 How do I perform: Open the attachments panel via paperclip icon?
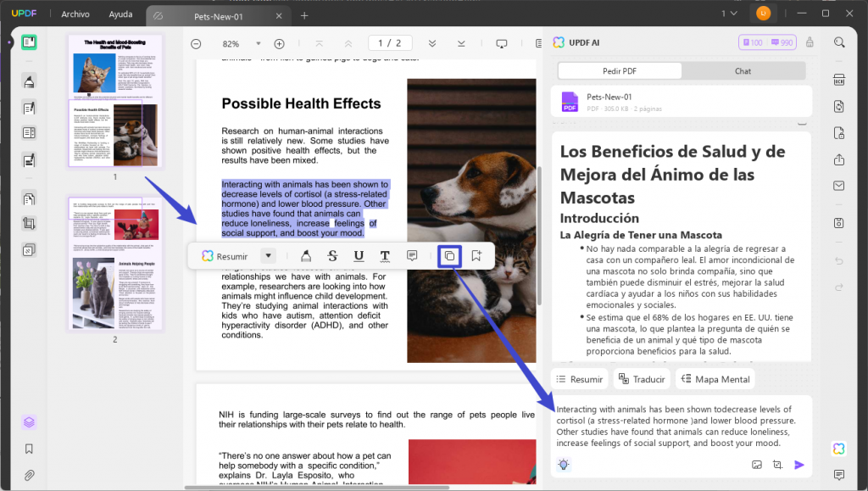[29, 474]
